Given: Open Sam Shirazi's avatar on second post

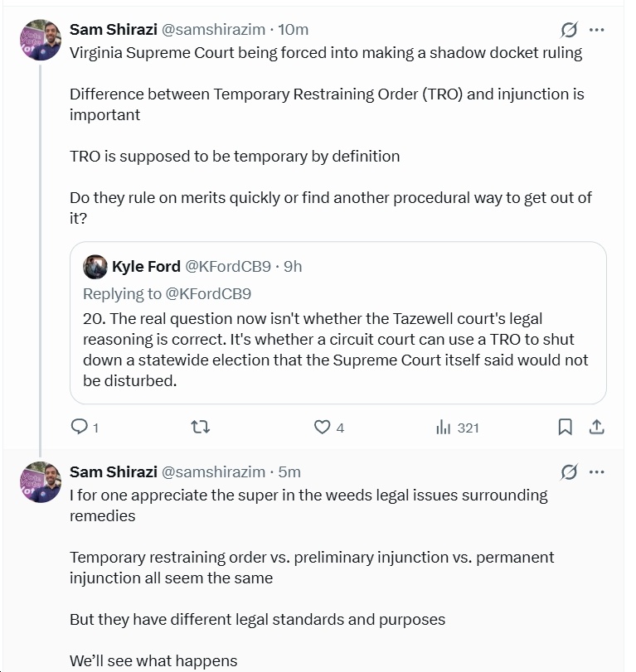Looking at the screenshot, I should coord(40,482).
